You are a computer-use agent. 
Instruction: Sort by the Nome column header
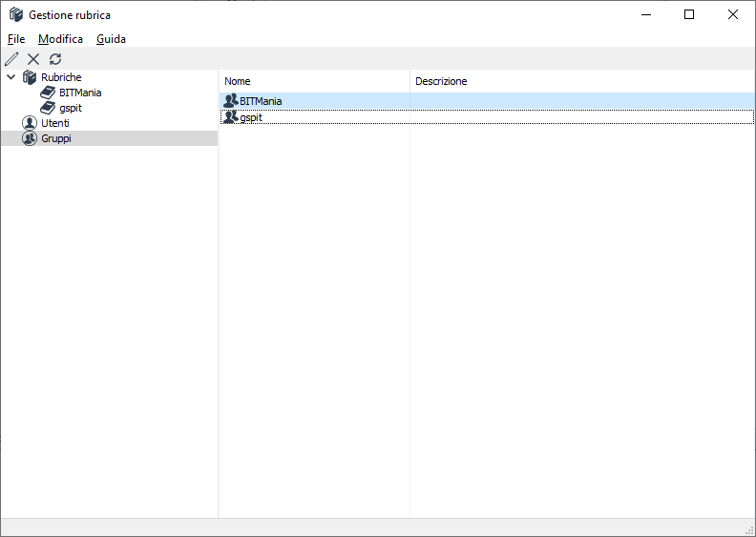click(x=238, y=81)
